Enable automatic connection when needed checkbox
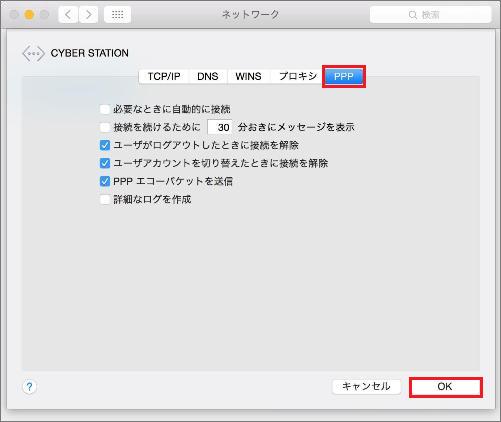The height and width of the screenshot is (422, 501). pos(105,109)
